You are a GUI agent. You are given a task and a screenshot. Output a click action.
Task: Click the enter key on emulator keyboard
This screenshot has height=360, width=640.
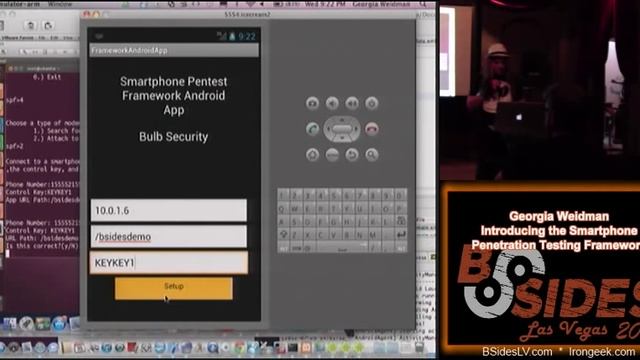click(401, 235)
